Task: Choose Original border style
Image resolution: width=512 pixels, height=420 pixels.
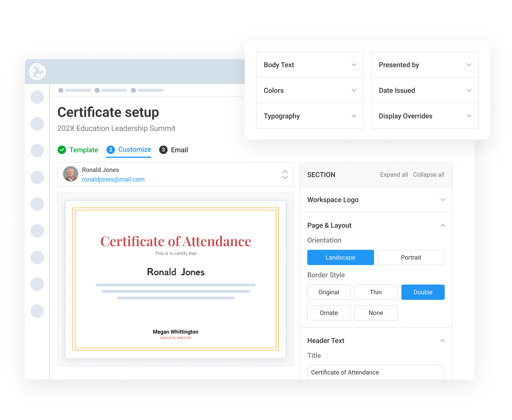Action: tap(329, 292)
